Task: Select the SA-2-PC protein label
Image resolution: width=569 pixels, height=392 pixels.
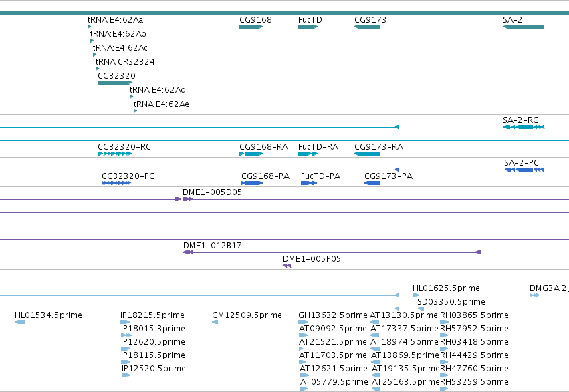Action: click(522, 163)
